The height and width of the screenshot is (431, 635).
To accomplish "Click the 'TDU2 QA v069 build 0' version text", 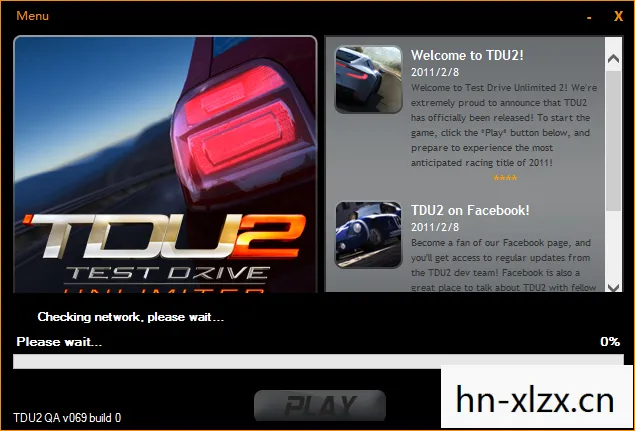I will [67, 418].
